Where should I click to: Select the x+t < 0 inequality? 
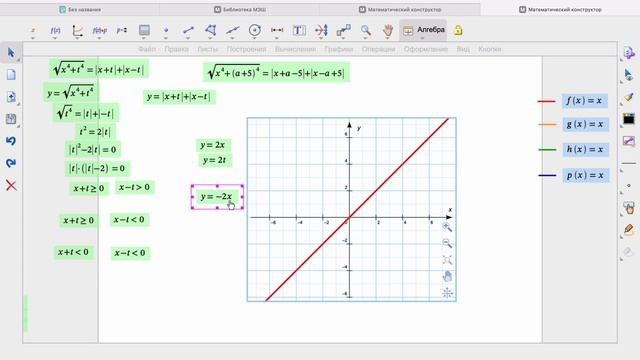point(73,252)
